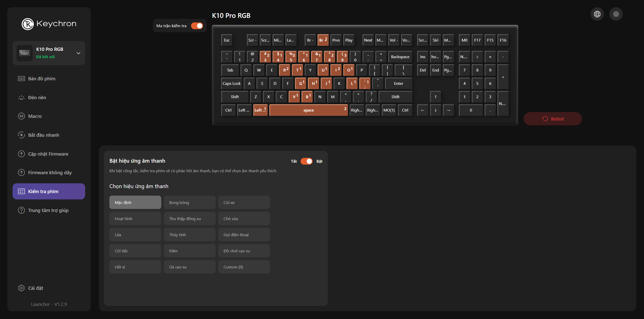Screen dimensions: 644x319
Task: Open Trung tâm trợ giúp
Action: pyautogui.click(x=48, y=210)
